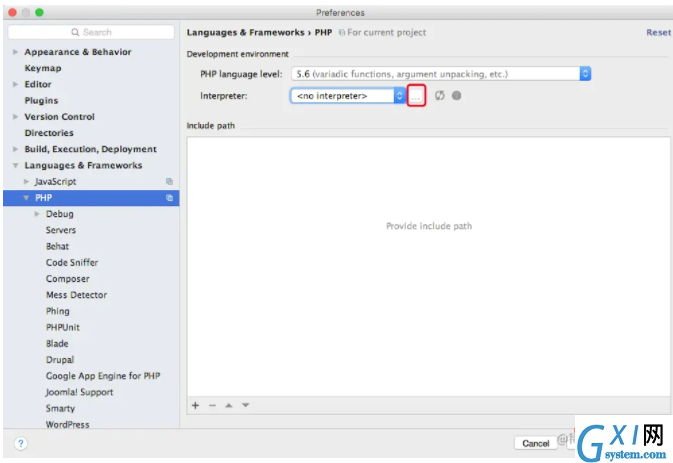
Task: Click the Cancel button
Action: [x=536, y=443]
